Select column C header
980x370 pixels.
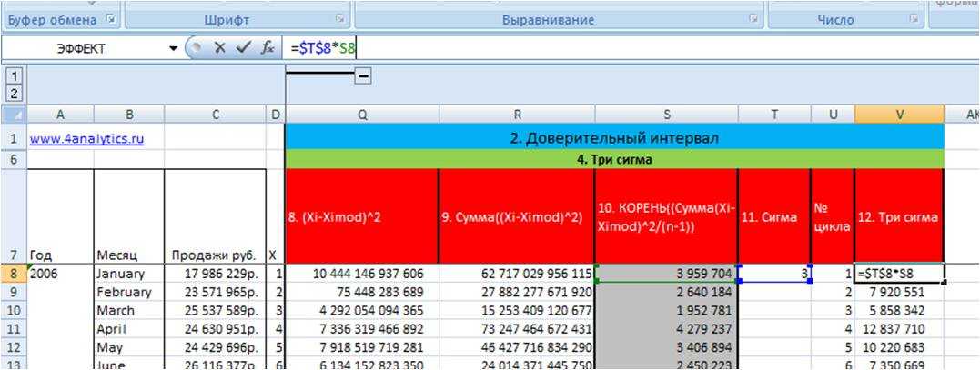pos(215,115)
